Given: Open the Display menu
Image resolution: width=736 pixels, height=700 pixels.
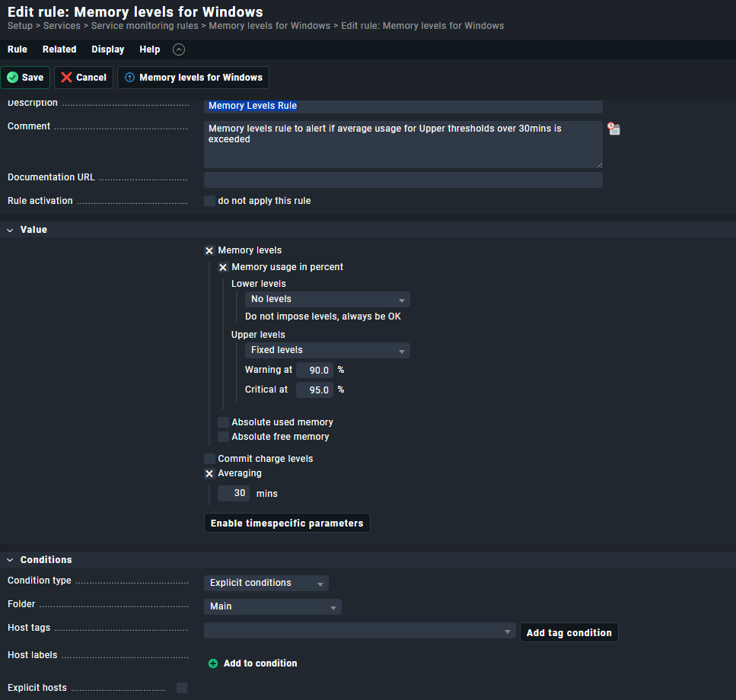Looking at the screenshot, I should (108, 49).
